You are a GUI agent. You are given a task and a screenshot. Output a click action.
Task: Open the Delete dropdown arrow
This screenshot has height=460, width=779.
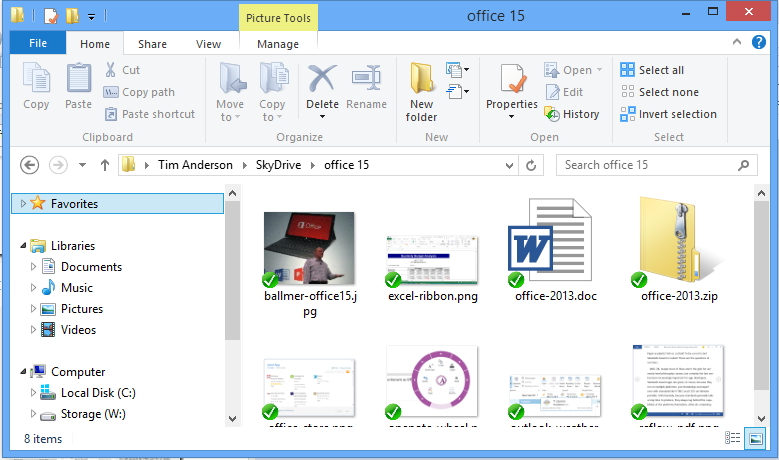[x=322, y=117]
